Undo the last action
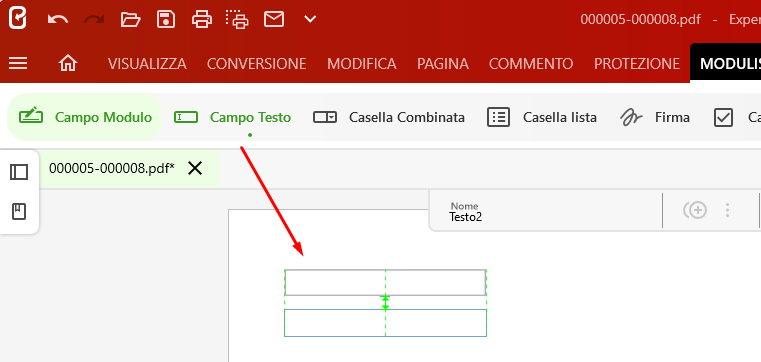 (x=58, y=19)
